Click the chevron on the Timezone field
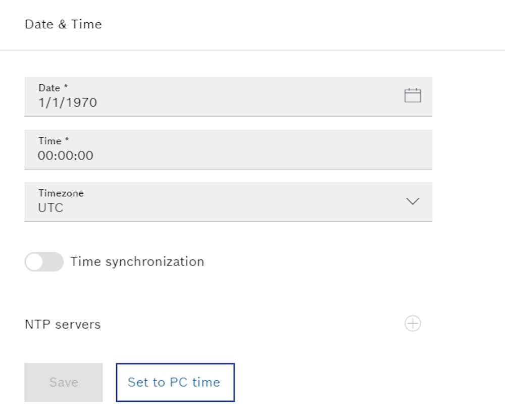The height and width of the screenshot is (420, 505). tap(413, 201)
